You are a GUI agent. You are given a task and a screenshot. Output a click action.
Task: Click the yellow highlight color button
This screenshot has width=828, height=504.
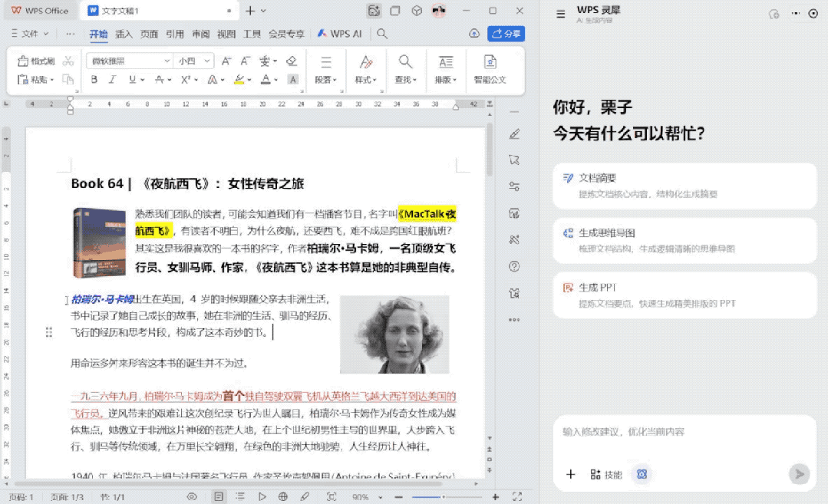239,80
